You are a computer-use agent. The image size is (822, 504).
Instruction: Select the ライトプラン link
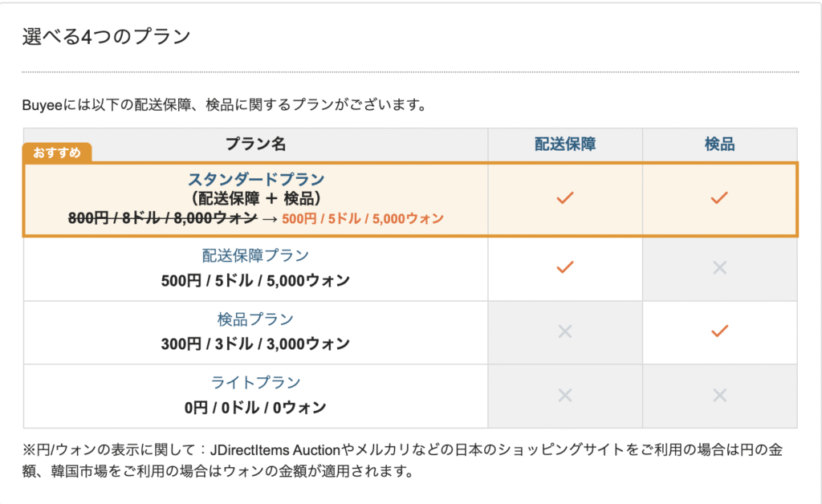[255, 383]
